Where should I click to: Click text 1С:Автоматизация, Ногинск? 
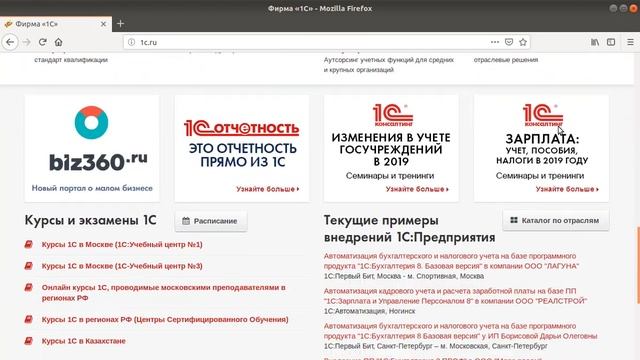pyautogui.click(x=369, y=311)
